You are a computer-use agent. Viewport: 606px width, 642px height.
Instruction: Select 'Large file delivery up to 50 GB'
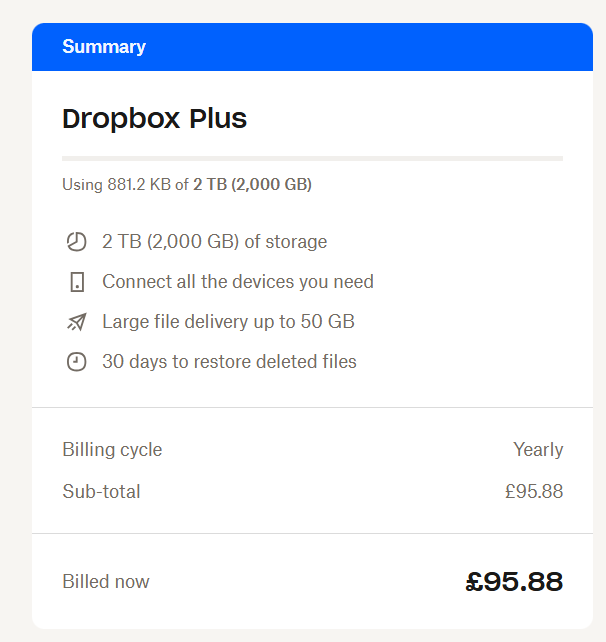click(x=228, y=322)
